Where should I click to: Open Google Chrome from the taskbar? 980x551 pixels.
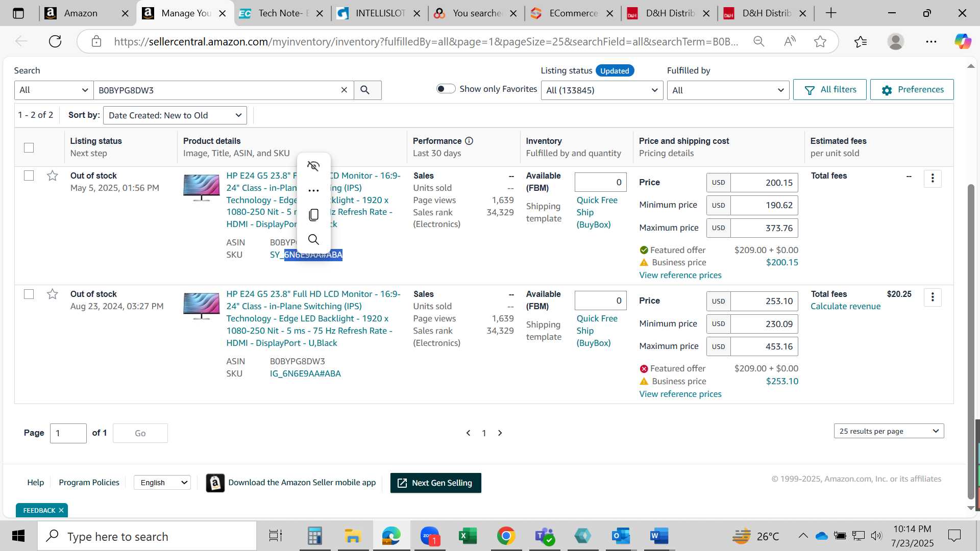[x=506, y=536]
